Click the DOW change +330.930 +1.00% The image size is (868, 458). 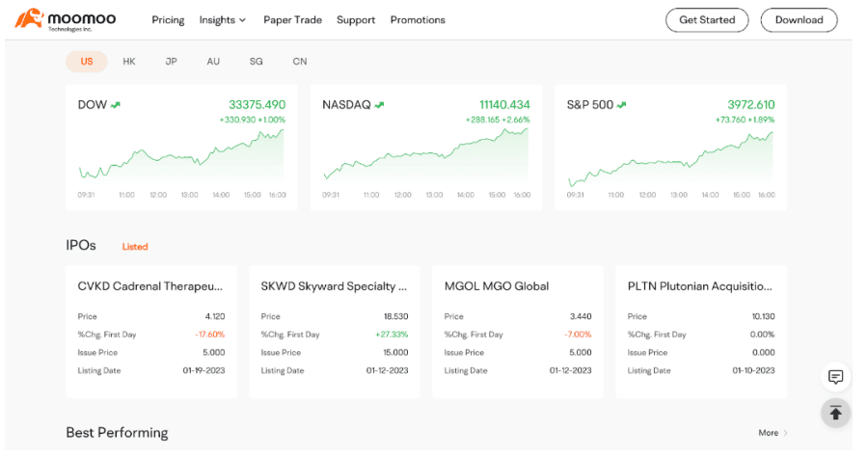tap(253, 120)
